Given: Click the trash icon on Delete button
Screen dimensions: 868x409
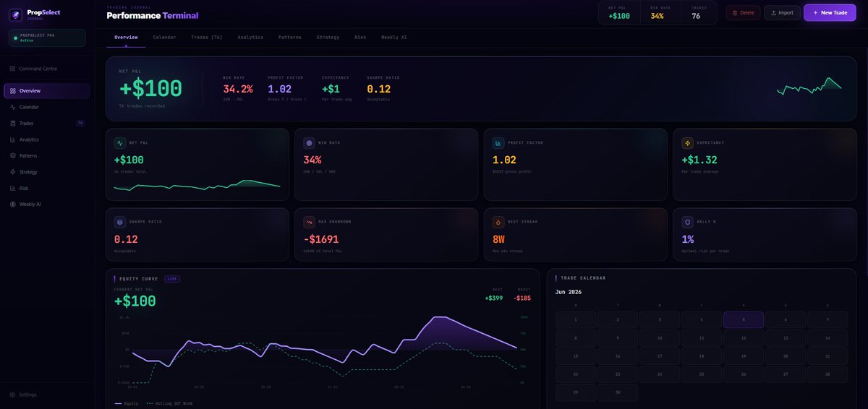Looking at the screenshot, I should 735,12.
